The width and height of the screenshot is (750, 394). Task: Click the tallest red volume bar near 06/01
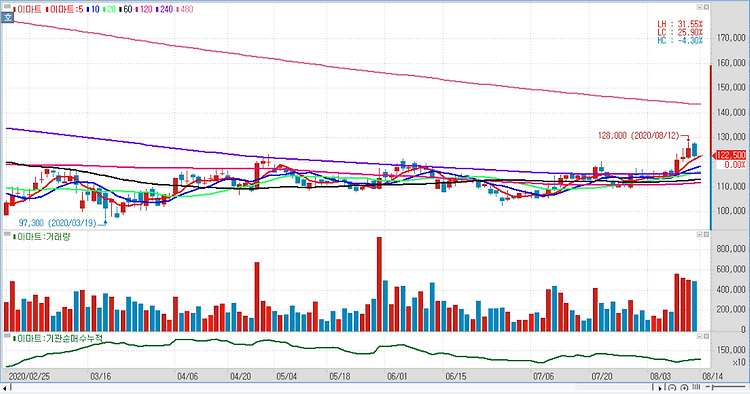[379, 284]
